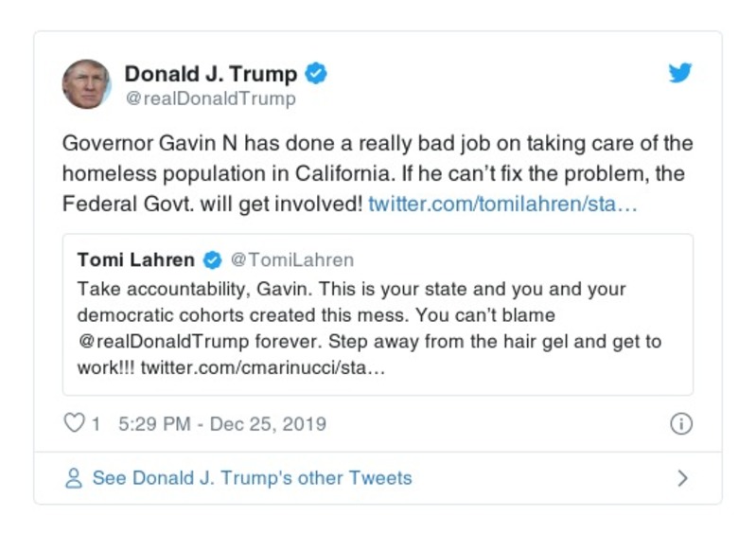
Task: Click the @realDonaldTrump handle under the name
Action: pyautogui.click(x=210, y=98)
